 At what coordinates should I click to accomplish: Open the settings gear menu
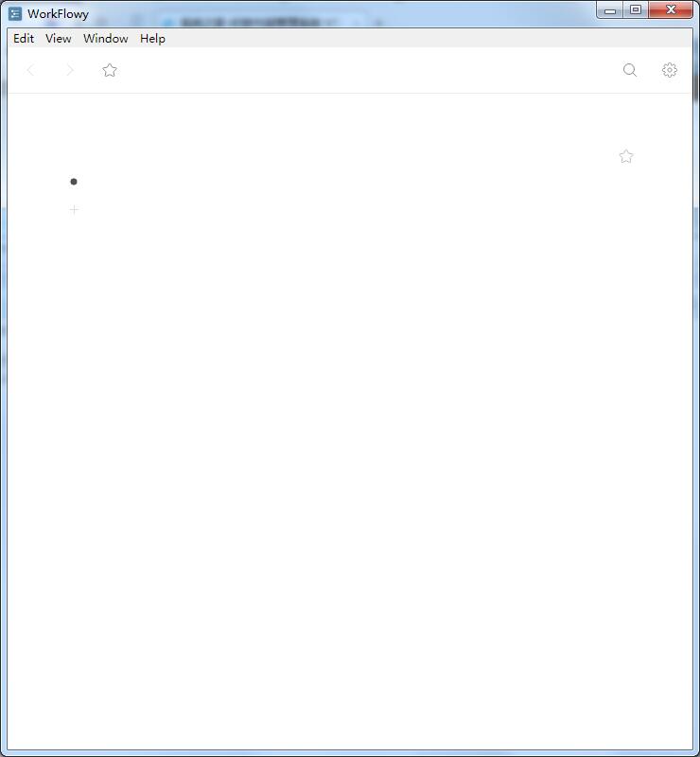[x=670, y=70]
